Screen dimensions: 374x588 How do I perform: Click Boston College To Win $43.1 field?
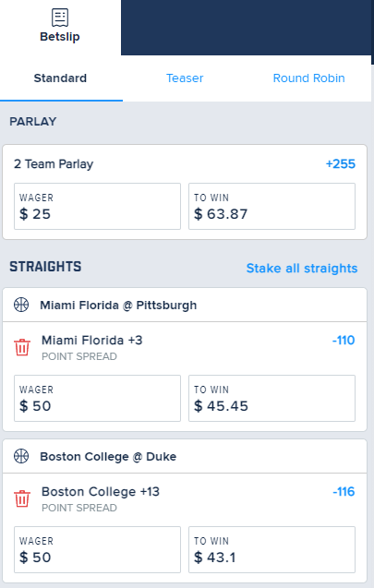click(272, 550)
